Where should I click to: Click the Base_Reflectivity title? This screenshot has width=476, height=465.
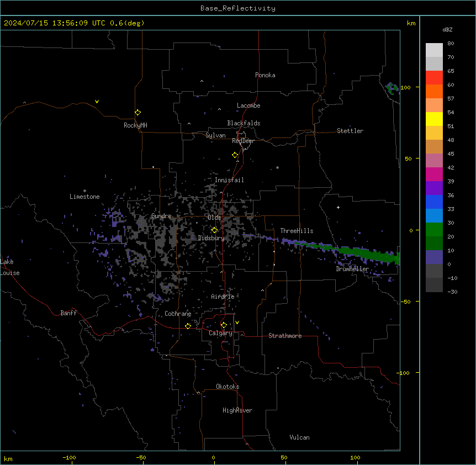(x=238, y=8)
